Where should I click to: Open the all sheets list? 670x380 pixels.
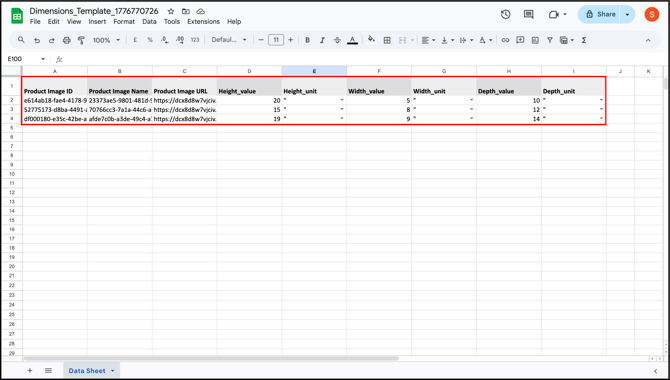(x=48, y=371)
